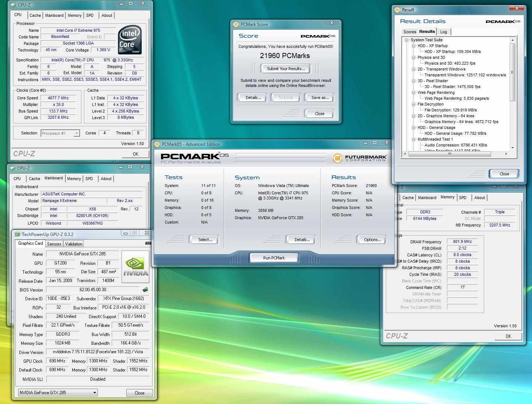532x404 pixels.
Task: Click the Result tree vertical scrollbar thumb
Action: pos(512,72)
